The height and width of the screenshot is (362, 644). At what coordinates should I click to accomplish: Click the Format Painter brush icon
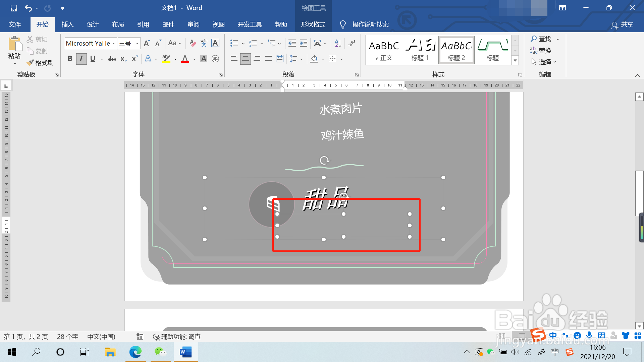30,63
